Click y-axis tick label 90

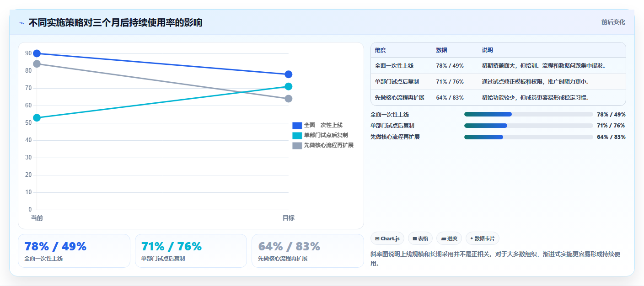pos(28,53)
